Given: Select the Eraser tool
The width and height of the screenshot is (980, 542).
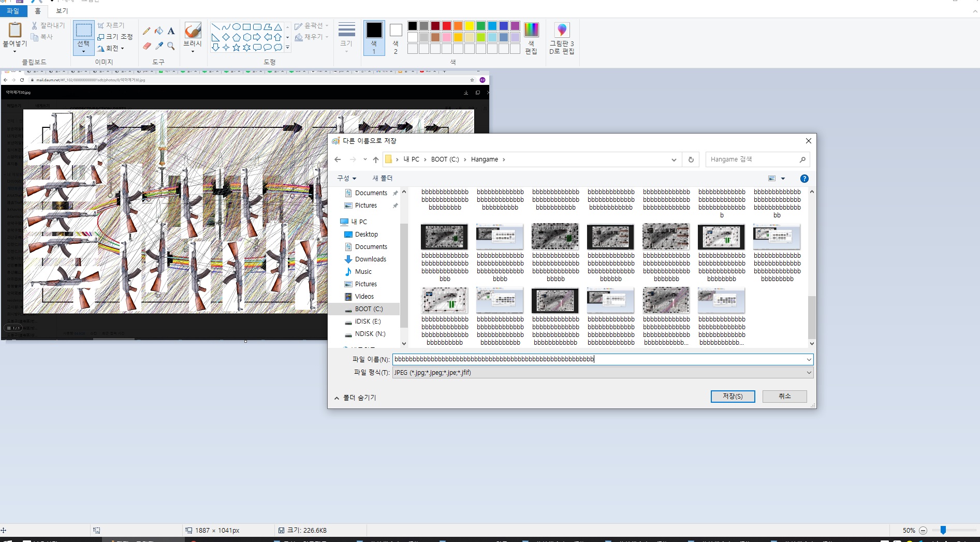Looking at the screenshot, I should pos(147,46).
